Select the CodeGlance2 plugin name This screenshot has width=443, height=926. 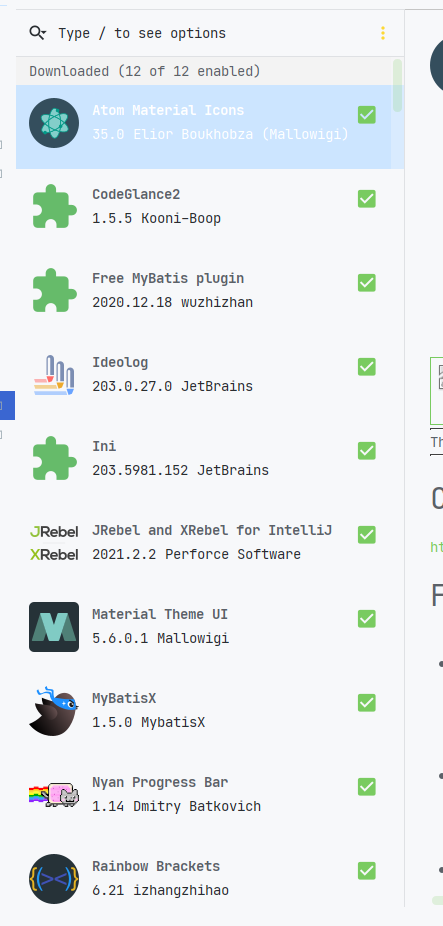click(136, 194)
